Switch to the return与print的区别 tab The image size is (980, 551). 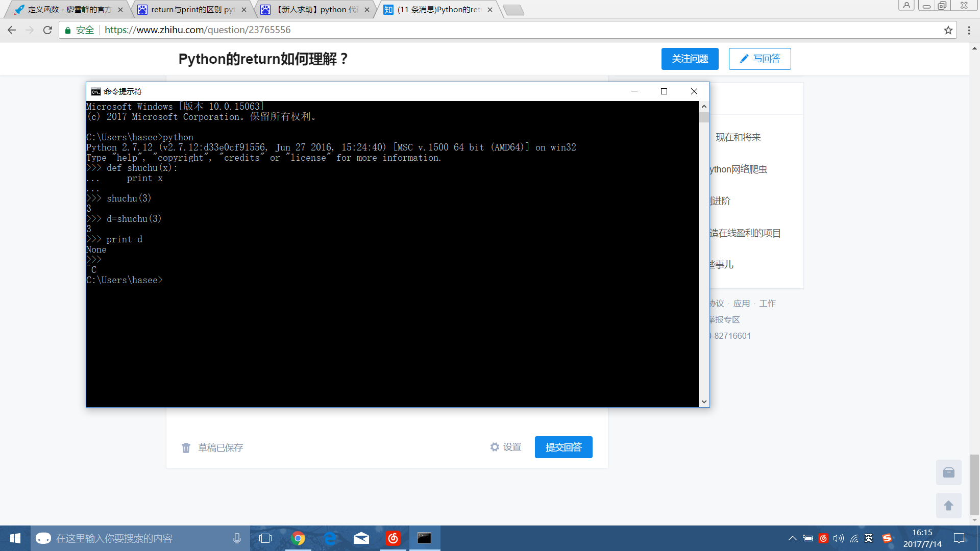click(189, 9)
